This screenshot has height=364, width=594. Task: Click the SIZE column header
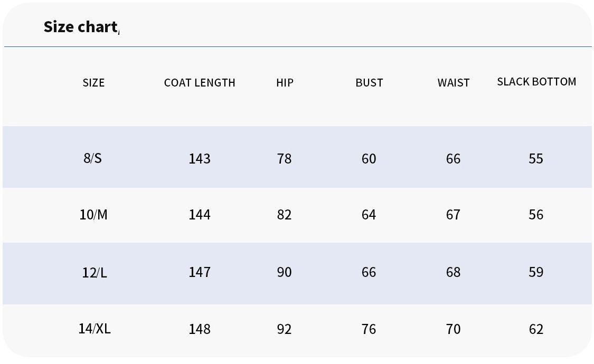pos(93,83)
